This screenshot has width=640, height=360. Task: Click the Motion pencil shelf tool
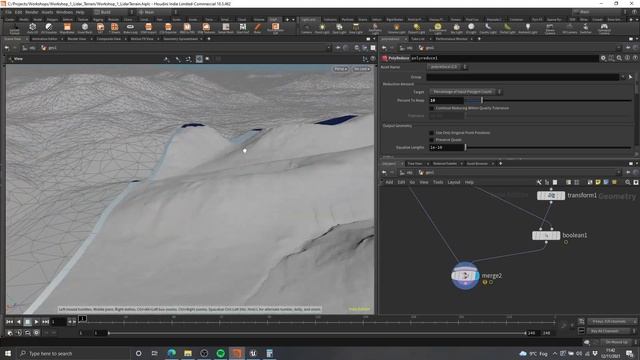click(x=257, y=28)
